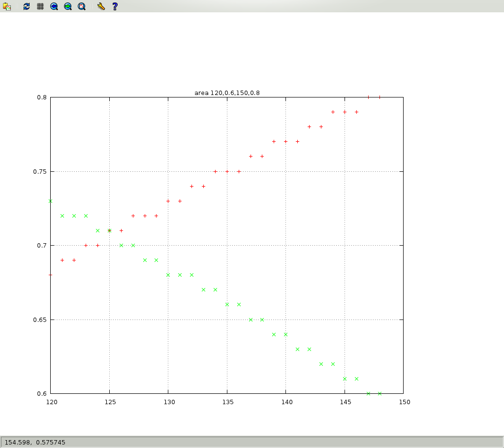This screenshot has width=504, height=448.
Task: Apply the next zoom settings
Action: pyautogui.click(x=68, y=6)
